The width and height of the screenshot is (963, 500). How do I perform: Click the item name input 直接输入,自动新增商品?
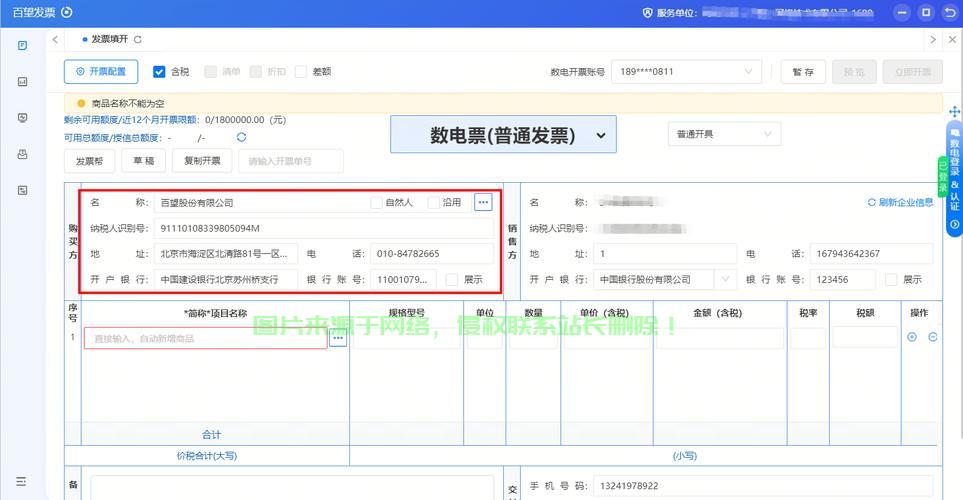click(205, 338)
